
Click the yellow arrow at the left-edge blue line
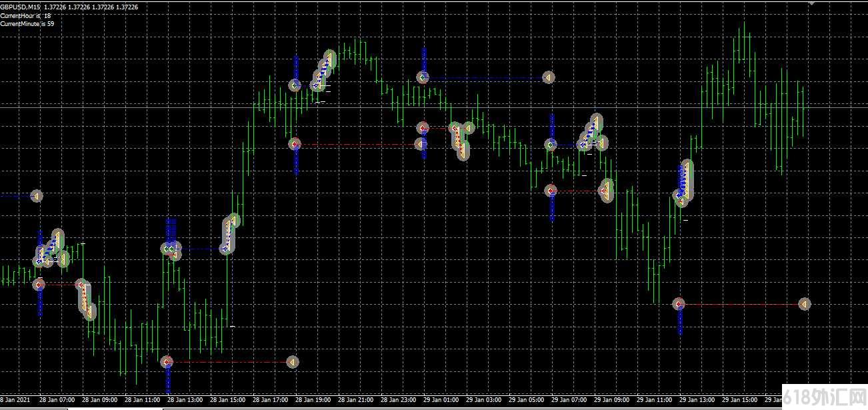coord(37,196)
